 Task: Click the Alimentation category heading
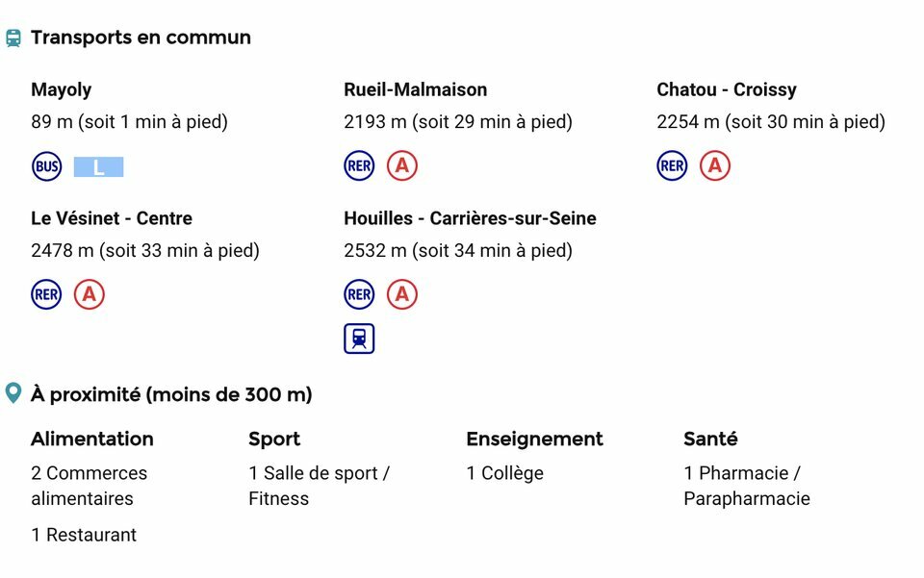pos(92,440)
